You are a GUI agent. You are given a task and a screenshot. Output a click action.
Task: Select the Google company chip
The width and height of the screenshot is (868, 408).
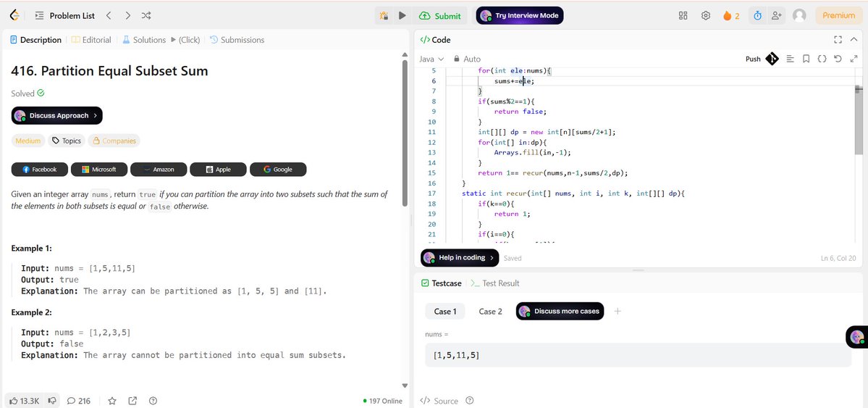coord(278,170)
